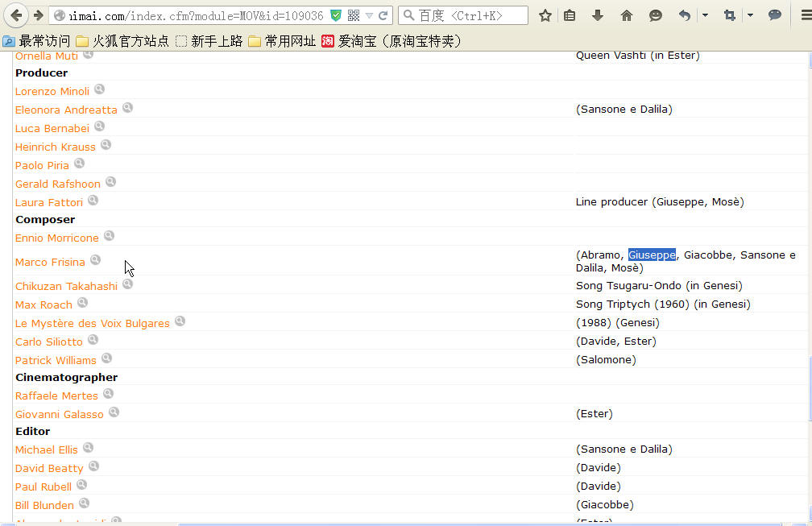The image size is (812, 526).
Task: Expand dropdown arrow beside the crop tool
Action: coord(750,15)
